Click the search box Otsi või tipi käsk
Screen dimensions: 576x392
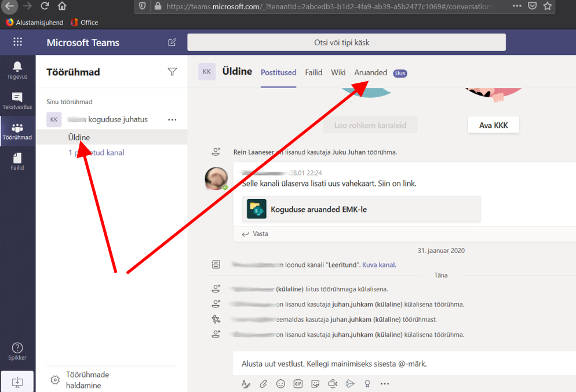pos(346,42)
